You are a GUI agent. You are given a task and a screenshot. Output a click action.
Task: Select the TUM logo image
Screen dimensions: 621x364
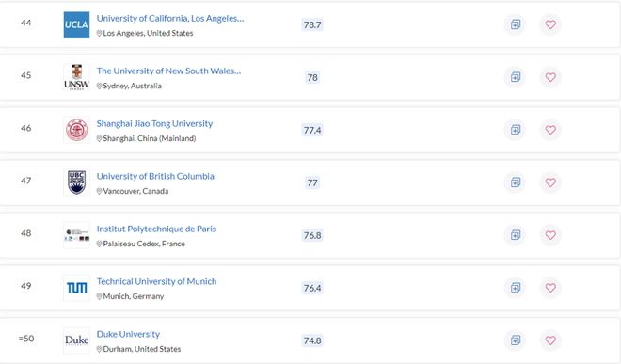[76, 288]
